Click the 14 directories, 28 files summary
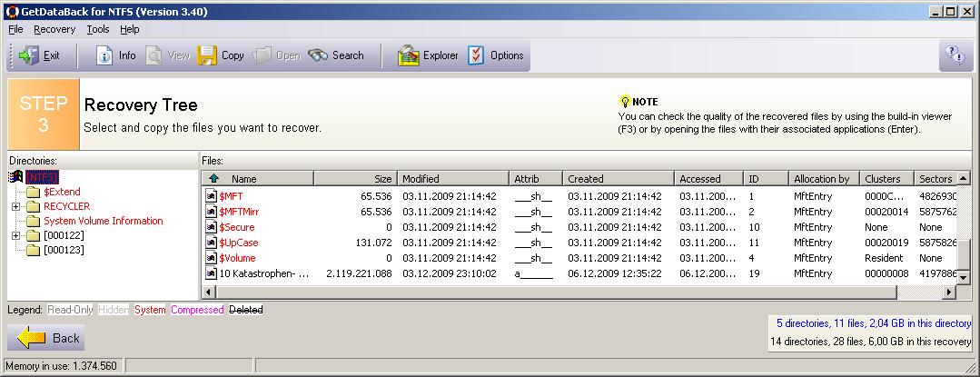This screenshot has width=980, height=377. (x=870, y=342)
